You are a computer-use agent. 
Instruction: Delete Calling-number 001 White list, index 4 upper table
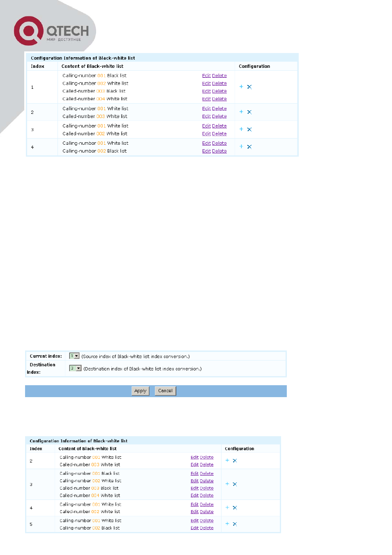(219, 143)
